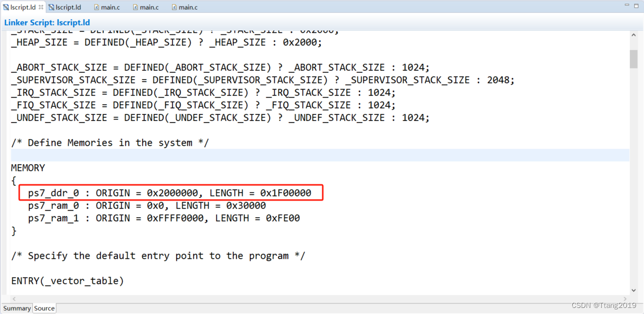Click the vertical scrollbar down arrow
The width and height of the screenshot is (644, 314).
[633, 291]
